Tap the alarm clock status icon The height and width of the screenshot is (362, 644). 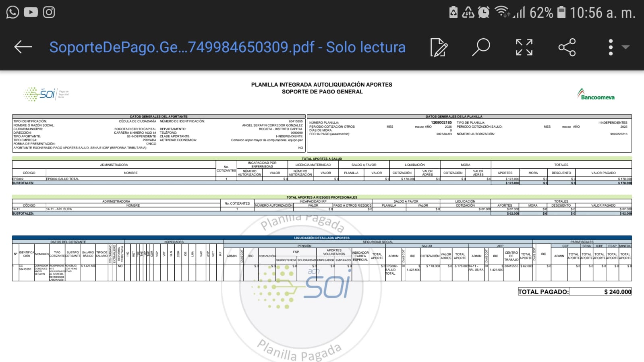[484, 12]
